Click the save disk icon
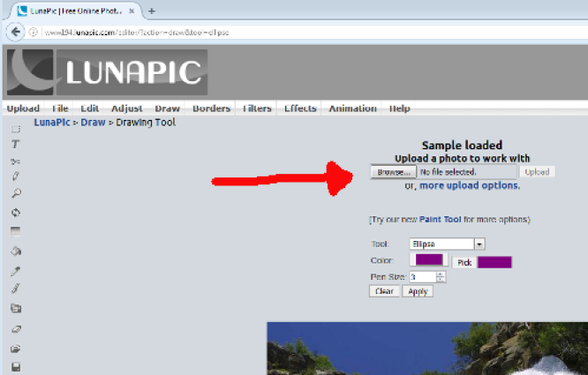The image size is (588, 375). [15, 366]
